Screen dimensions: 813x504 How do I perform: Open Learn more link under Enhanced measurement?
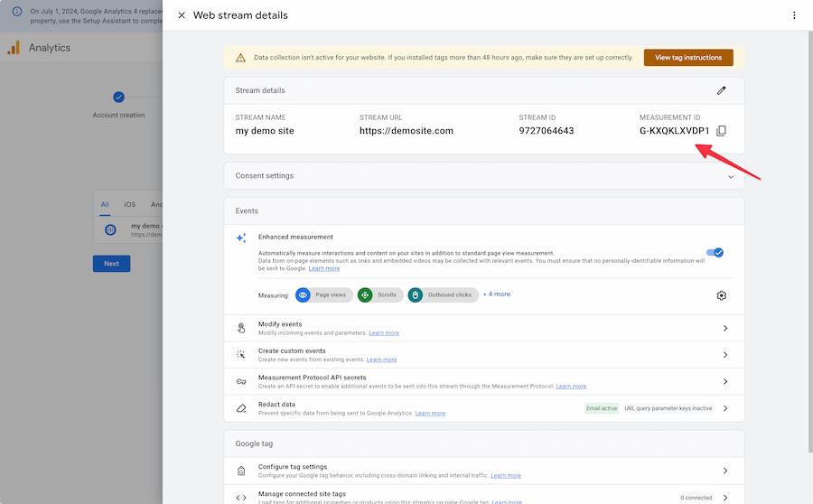click(x=324, y=268)
